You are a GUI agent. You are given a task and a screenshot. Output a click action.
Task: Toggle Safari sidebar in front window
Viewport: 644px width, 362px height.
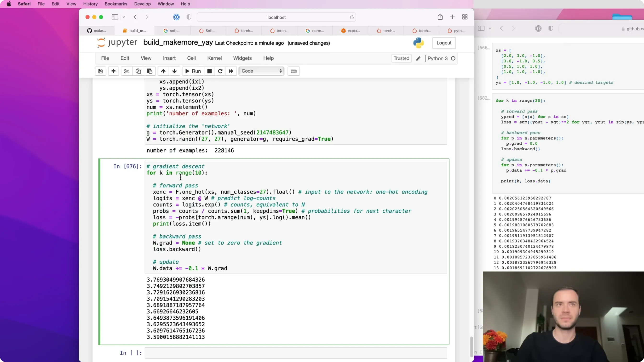(115, 17)
